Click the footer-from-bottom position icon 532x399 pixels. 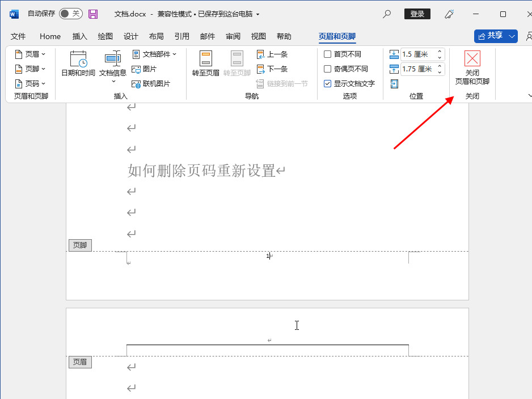(394, 69)
